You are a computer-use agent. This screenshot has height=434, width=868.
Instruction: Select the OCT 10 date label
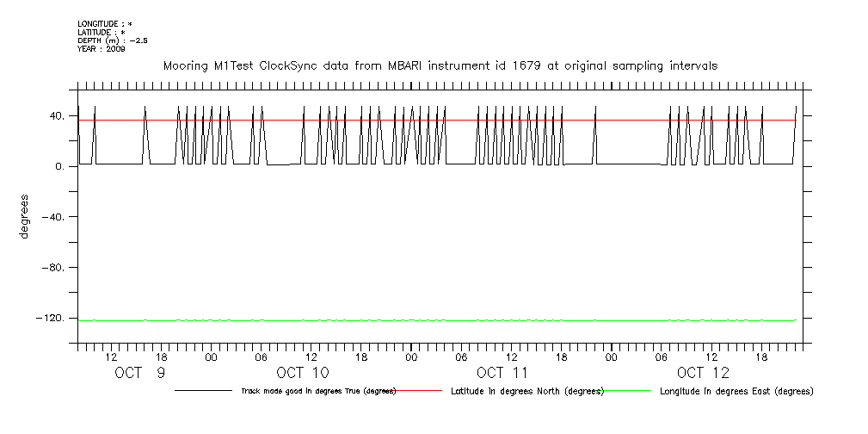pos(302,373)
